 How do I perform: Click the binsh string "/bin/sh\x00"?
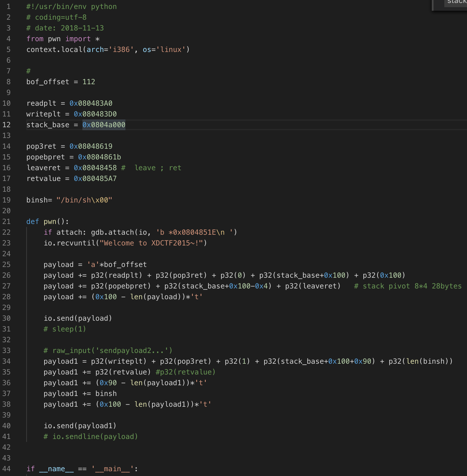pos(84,200)
